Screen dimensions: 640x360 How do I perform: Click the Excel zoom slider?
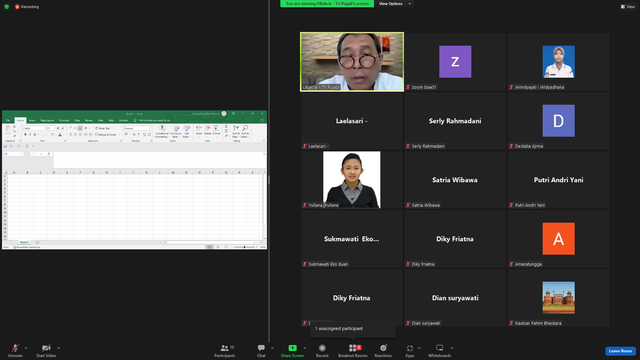[244, 247]
